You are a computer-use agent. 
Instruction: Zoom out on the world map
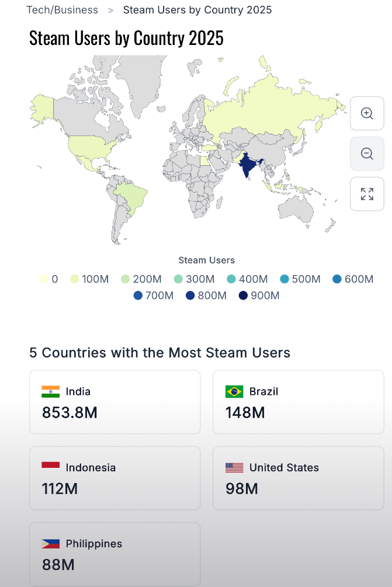click(367, 154)
